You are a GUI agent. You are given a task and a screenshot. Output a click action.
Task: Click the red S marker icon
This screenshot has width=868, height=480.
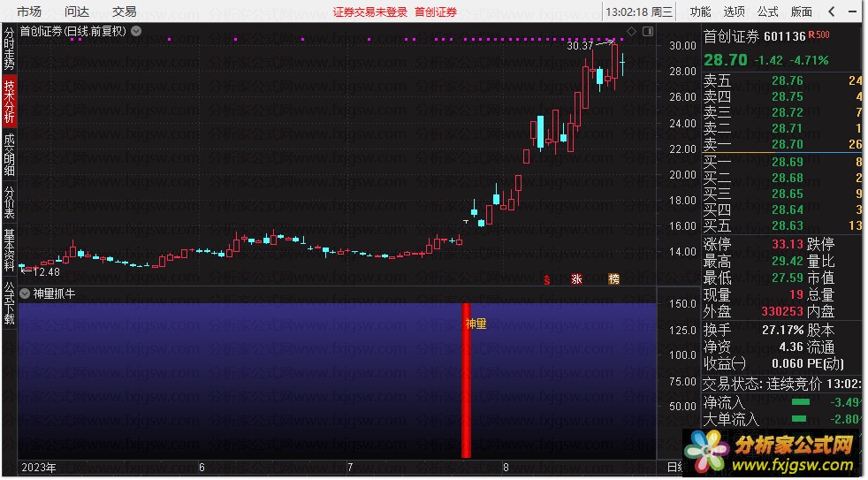click(x=547, y=279)
